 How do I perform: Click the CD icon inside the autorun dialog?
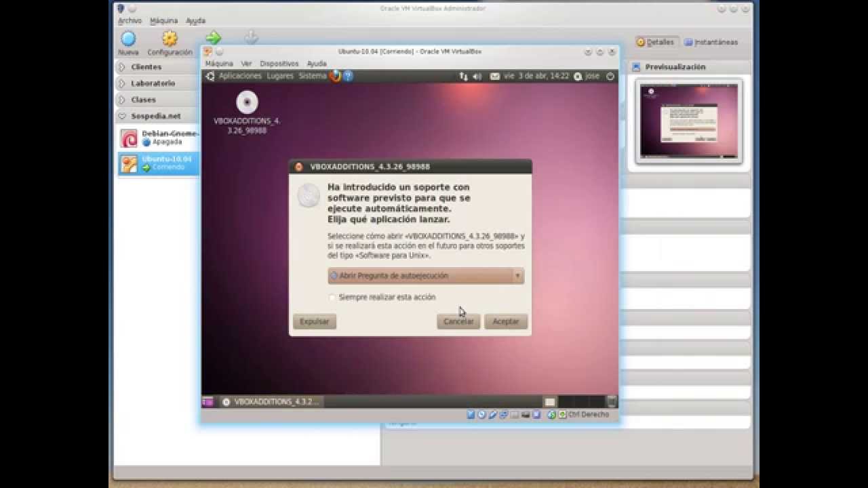click(309, 195)
